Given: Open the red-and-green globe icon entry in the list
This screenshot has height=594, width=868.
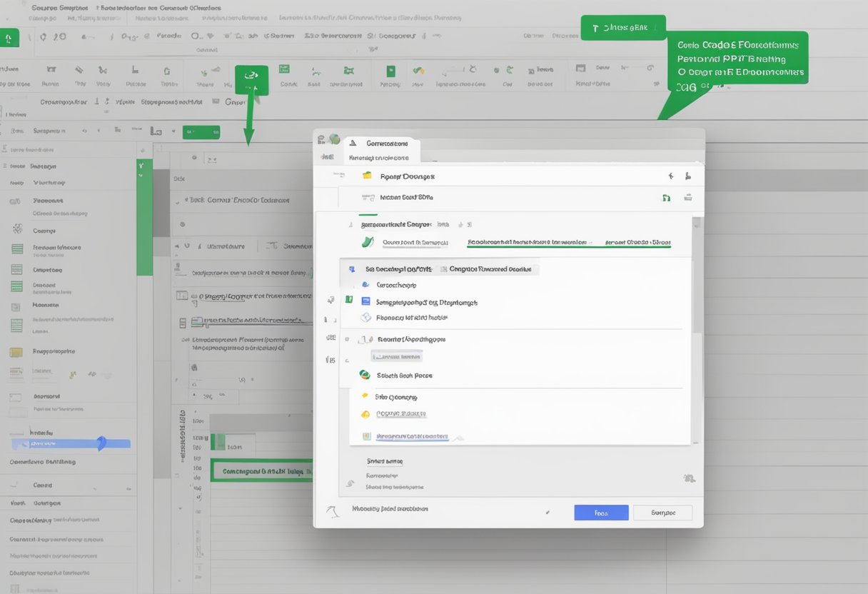Looking at the screenshot, I should pyautogui.click(x=363, y=375).
